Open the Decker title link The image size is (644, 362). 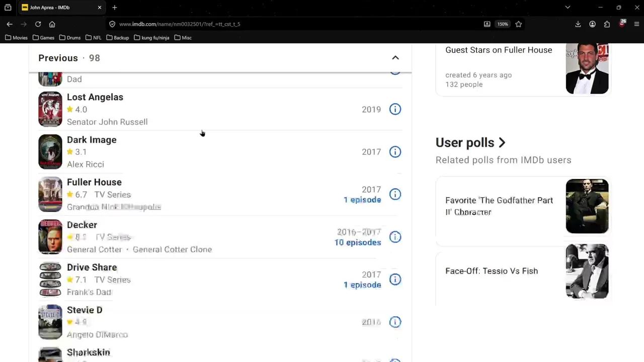pyautogui.click(x=82, y=225)
